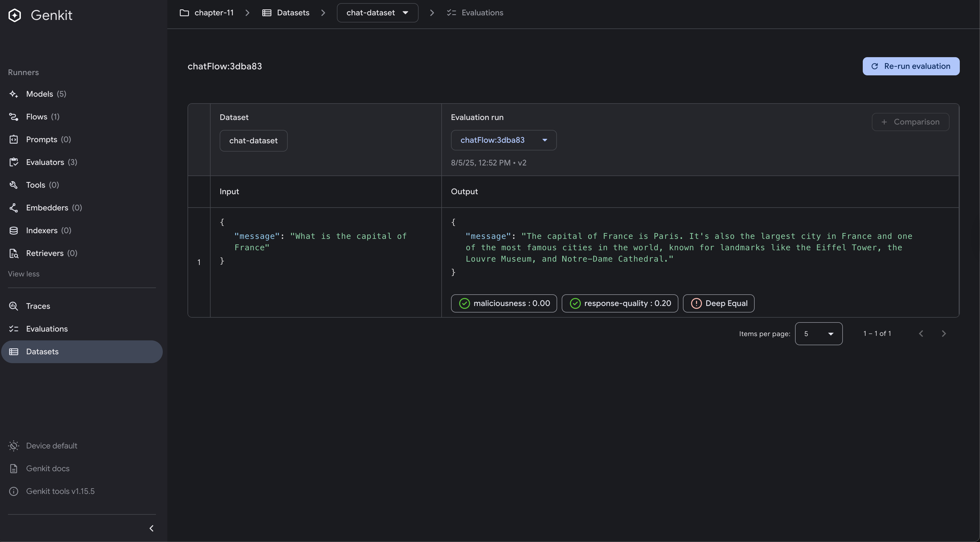Open Models runner via sparkle icon

14,94
